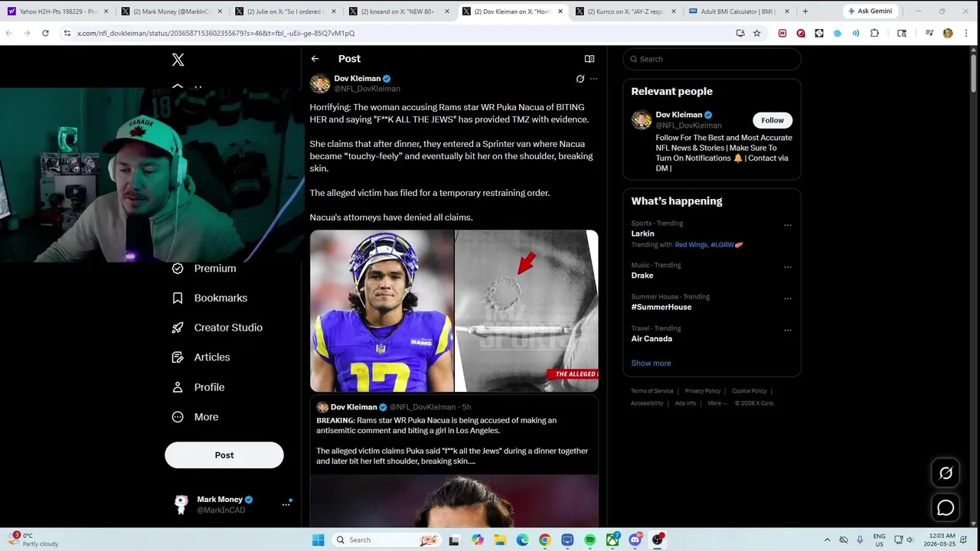This screenshot has width=980, height=551.
Task: Open more options for #SummerHouse trend
Action: pyautogui.click(x=788, y=299)
